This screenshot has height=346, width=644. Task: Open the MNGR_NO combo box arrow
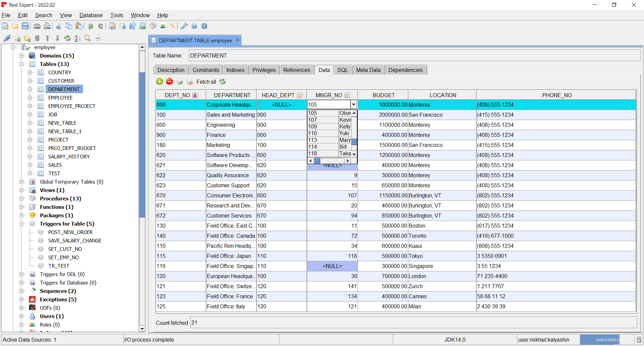354,105
